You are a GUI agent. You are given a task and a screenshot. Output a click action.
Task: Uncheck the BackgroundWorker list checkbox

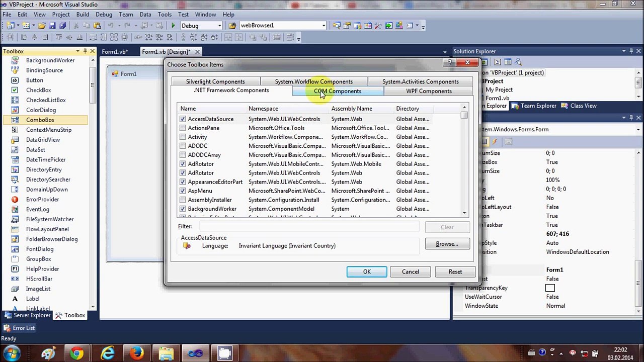click(183, 209)
